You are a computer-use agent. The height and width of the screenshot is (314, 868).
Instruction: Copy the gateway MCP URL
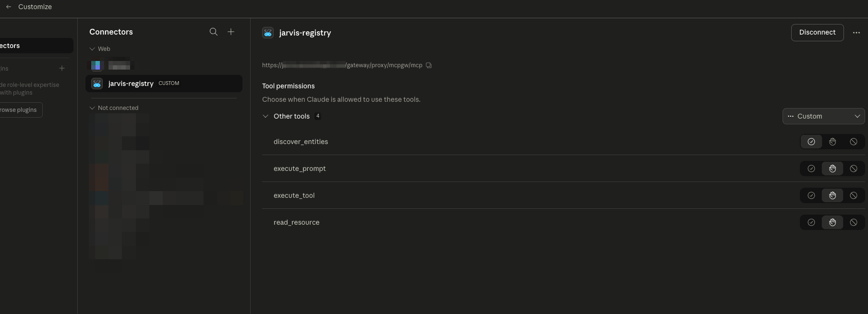[429, 65]
